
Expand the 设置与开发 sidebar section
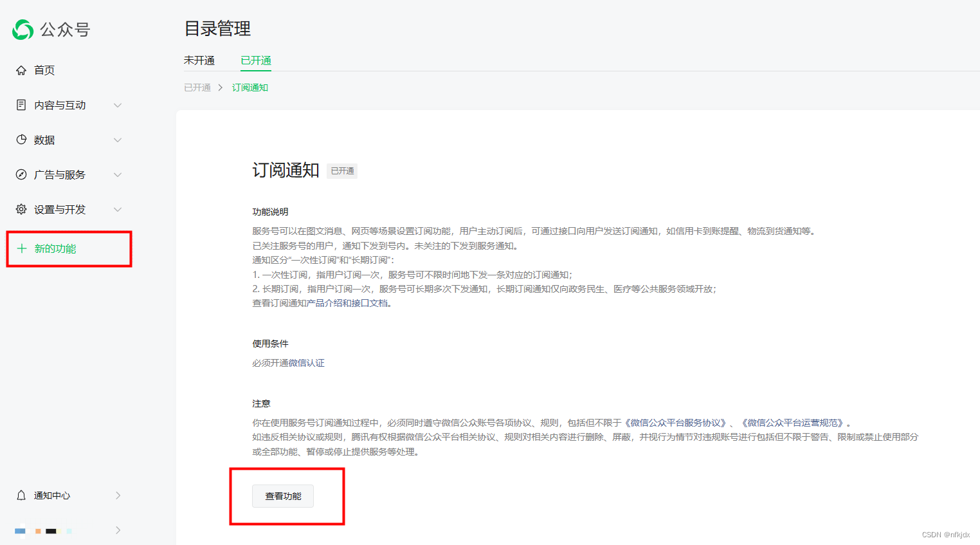click(x=117, y=209)
